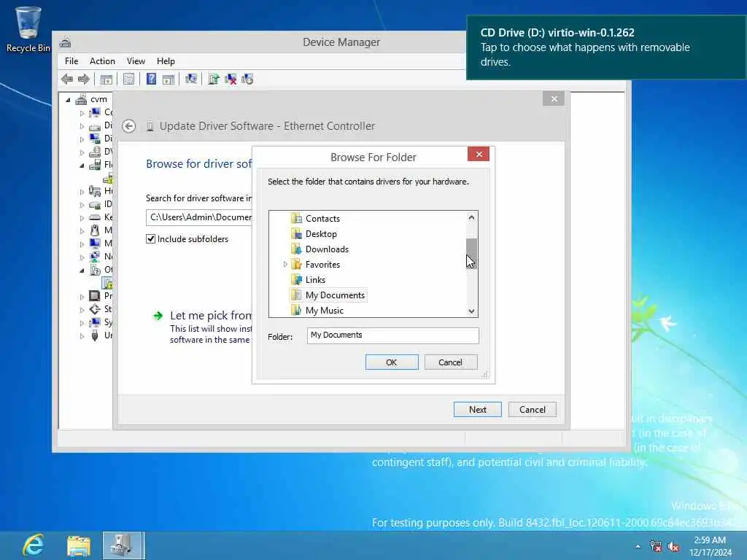Expand the Favorites folder arrow in Browse dialog
This screenshot has width=747, height=560.
[x=285, y=264]
